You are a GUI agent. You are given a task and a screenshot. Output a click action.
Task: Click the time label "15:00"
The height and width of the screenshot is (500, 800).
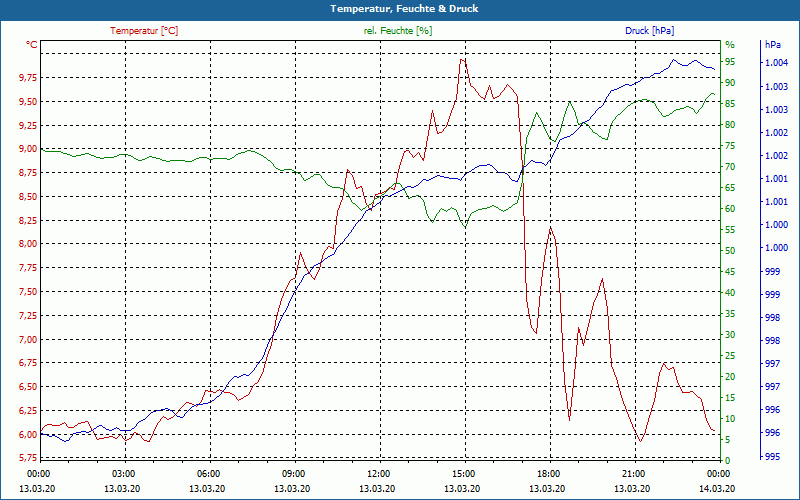(x=464, y=474)
